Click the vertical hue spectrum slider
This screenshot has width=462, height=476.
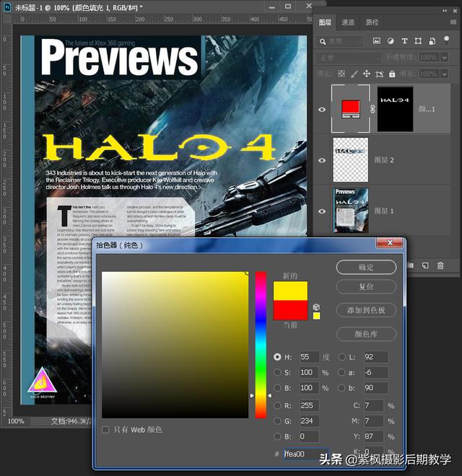coord(261,345)
